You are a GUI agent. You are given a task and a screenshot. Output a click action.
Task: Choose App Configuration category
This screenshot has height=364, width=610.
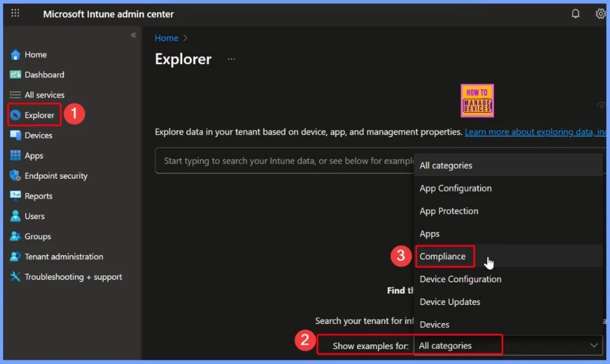[x=508, y=188]
